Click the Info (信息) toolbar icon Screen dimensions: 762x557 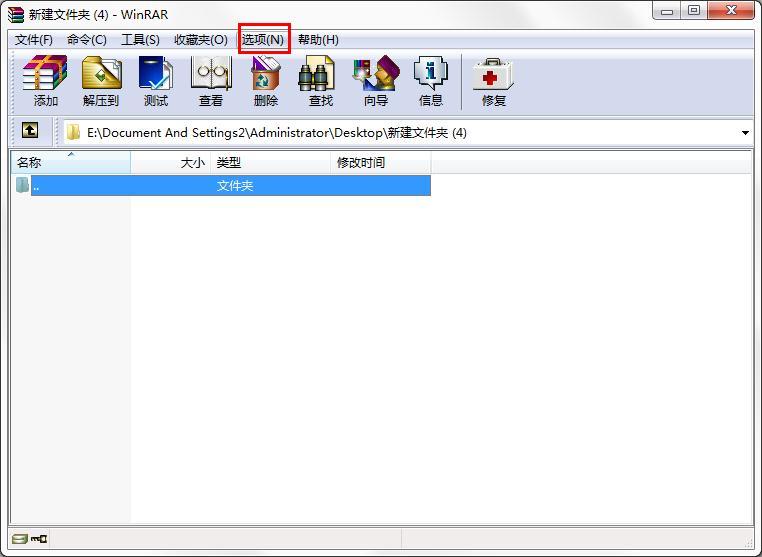pyautogui.click(x=431, y=73)
